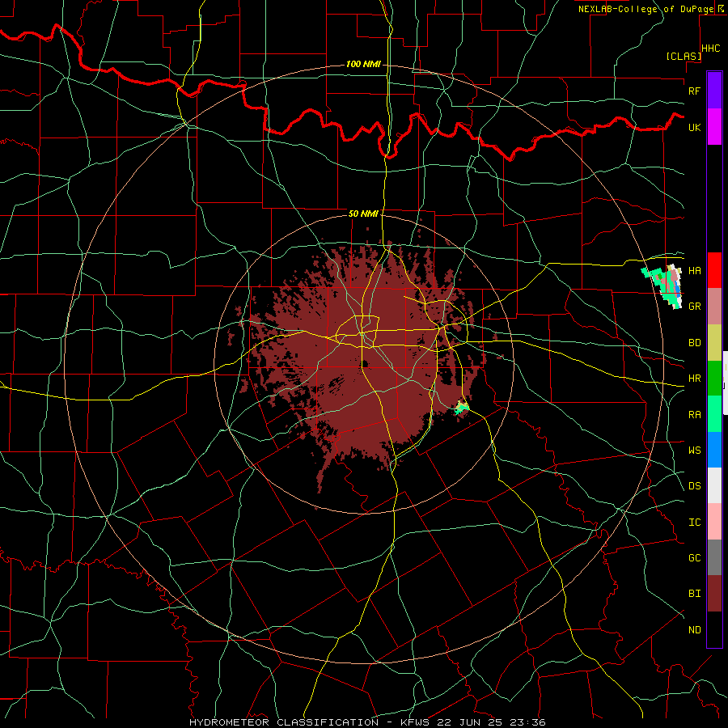Click the DS legend label
The width and height of the screenshot is (728, 728).
(694, 486)
